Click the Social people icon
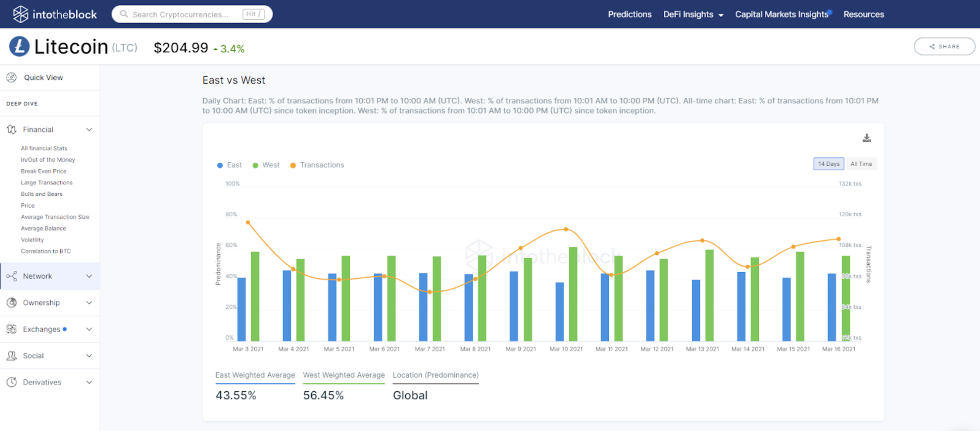 (x=12, y=356)
